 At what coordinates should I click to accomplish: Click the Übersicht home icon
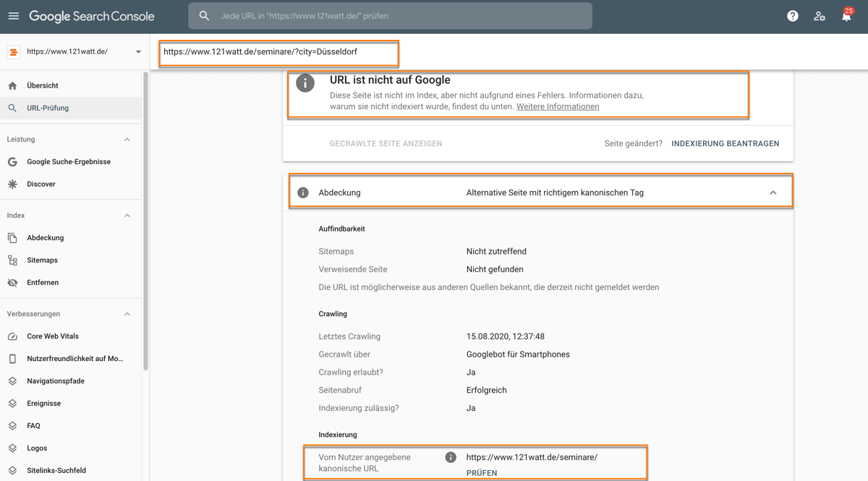(x=12, y=85)
